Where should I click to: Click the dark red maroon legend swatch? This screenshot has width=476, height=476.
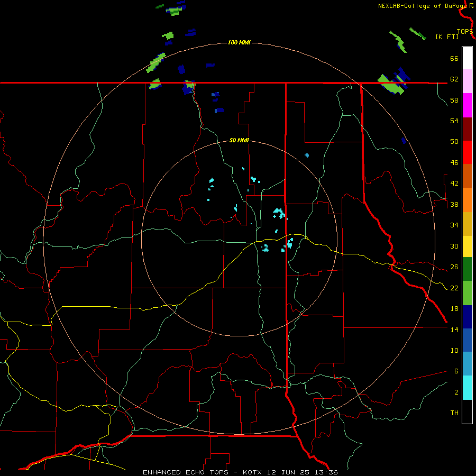[x=467, y=129]
